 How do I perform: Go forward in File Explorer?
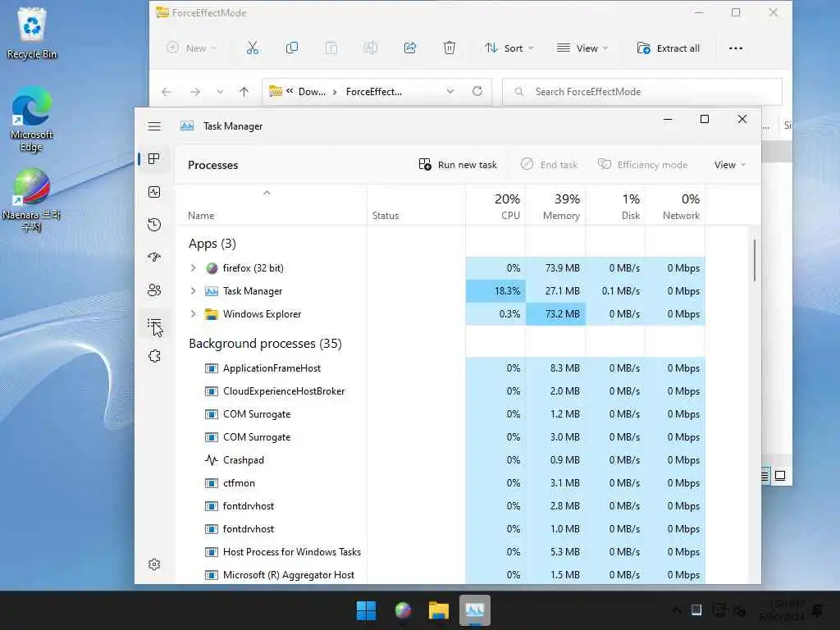point(195,92)
